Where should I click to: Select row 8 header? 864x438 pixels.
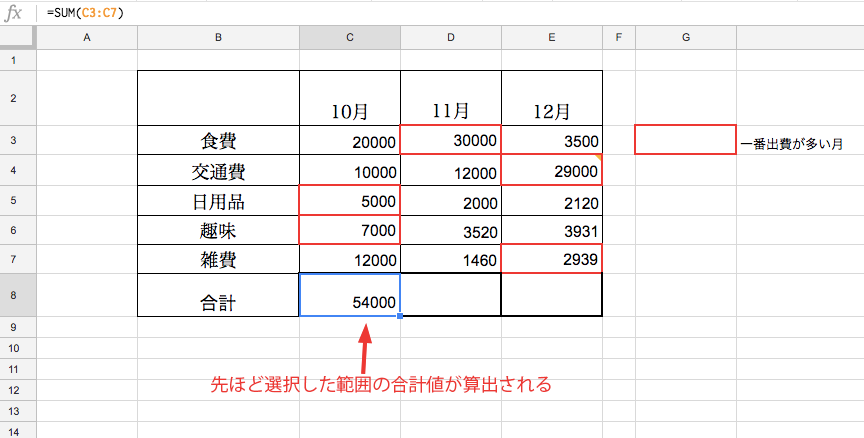pos(17,295)
